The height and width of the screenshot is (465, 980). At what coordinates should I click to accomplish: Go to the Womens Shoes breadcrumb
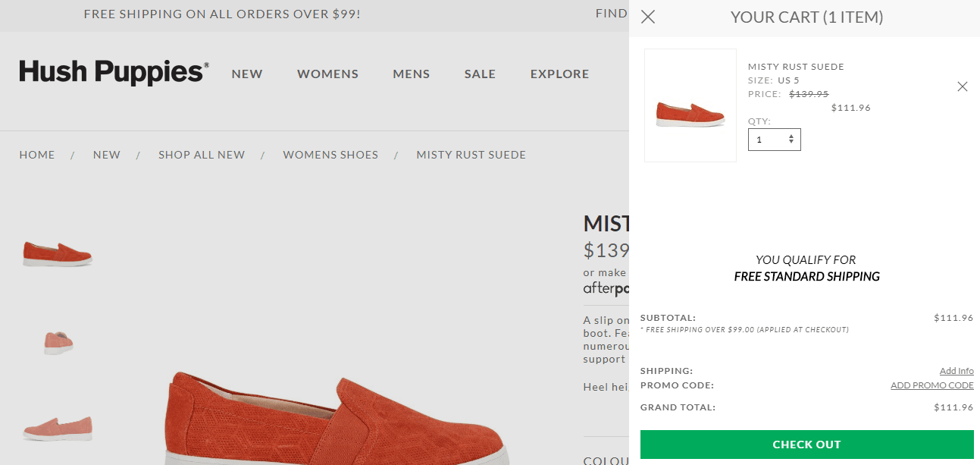[330, 155]
